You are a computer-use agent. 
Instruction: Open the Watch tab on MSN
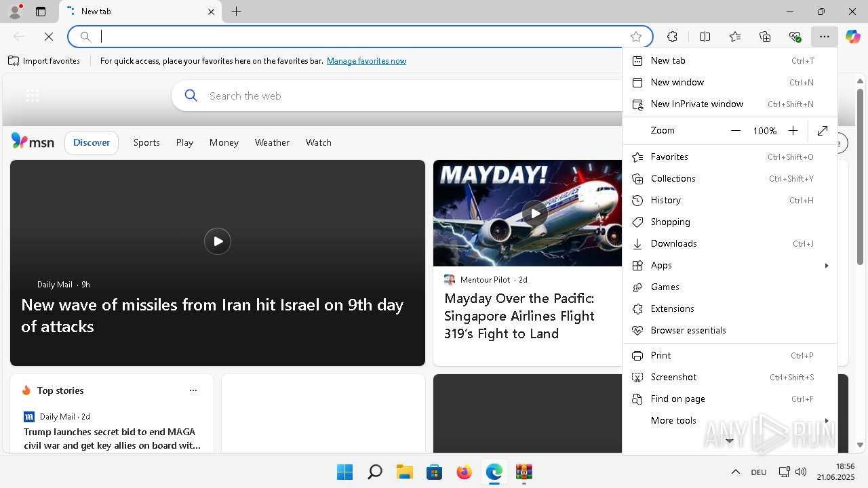click(x=318, y=142)
